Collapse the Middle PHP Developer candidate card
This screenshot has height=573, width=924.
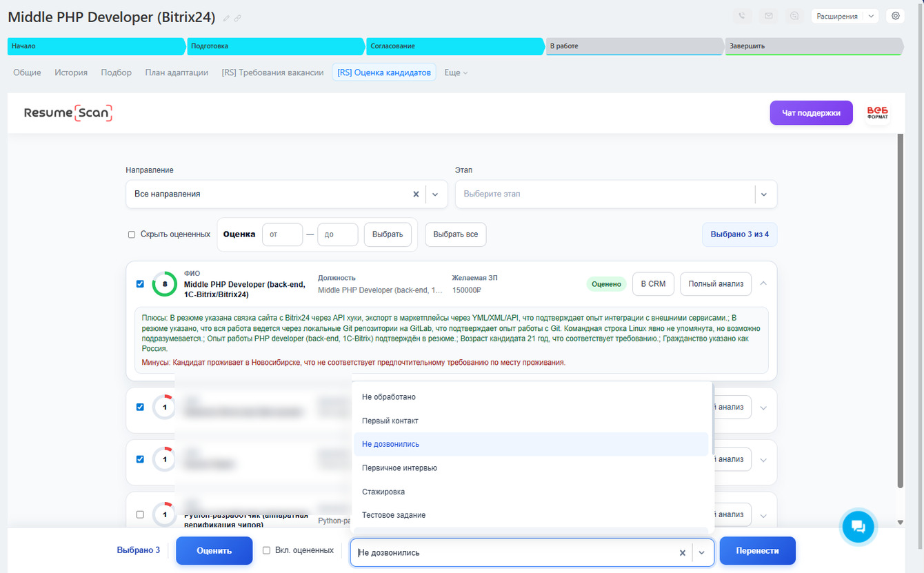click(x=763, y=283)
